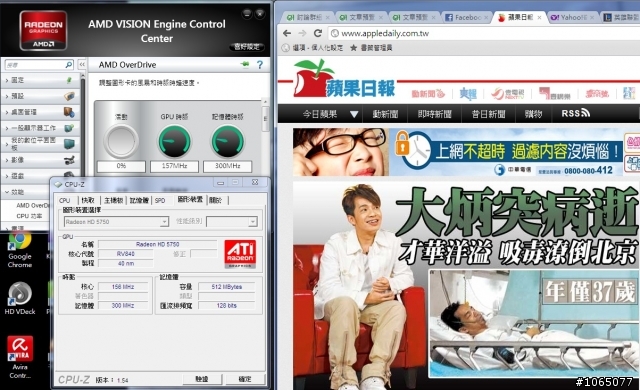Open the 今日蘋果 dropdown arrow

pos(354,114)
